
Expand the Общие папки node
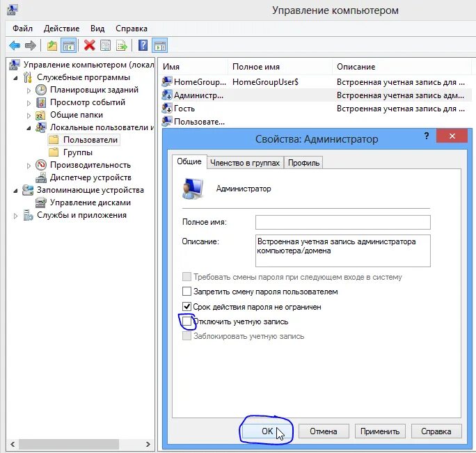coord(29,116)
